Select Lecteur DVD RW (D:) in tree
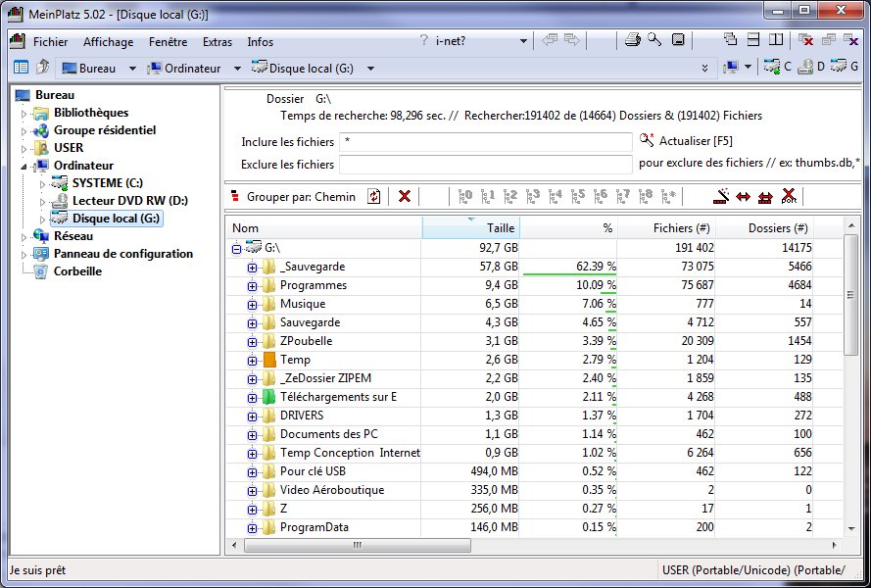This screenshot has height=588, width=871. coord(130,201)
